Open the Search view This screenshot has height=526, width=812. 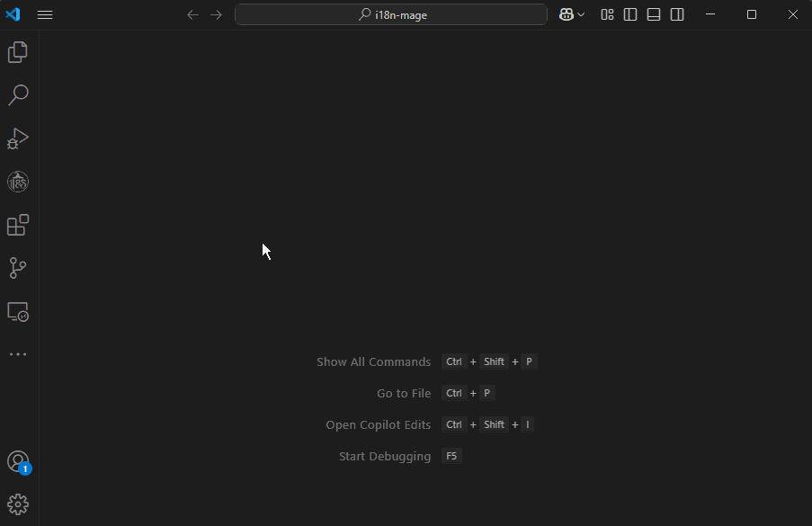coord(18,94)
